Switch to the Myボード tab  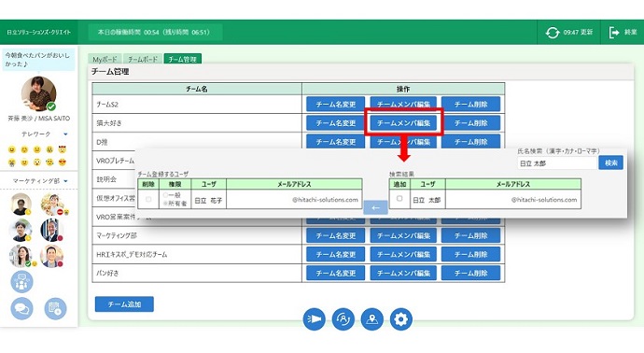(105, 59)
